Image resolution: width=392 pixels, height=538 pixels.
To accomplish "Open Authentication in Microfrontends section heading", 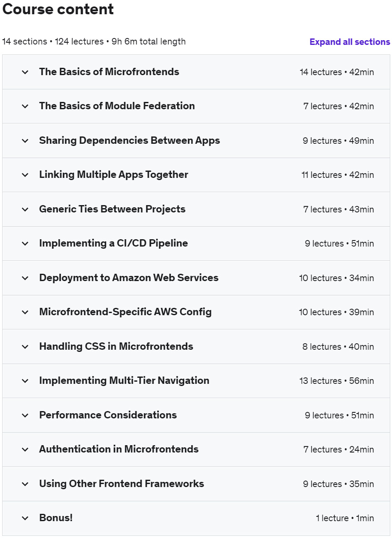I will 119,449.
